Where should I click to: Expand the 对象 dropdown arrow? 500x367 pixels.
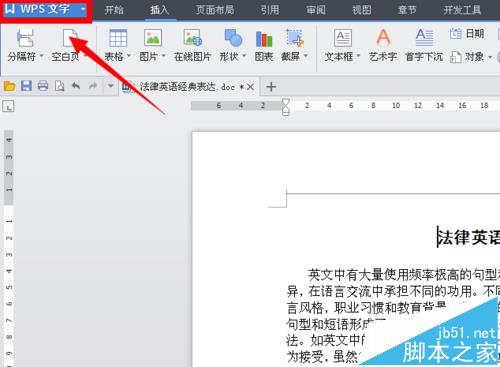[490, 57]
